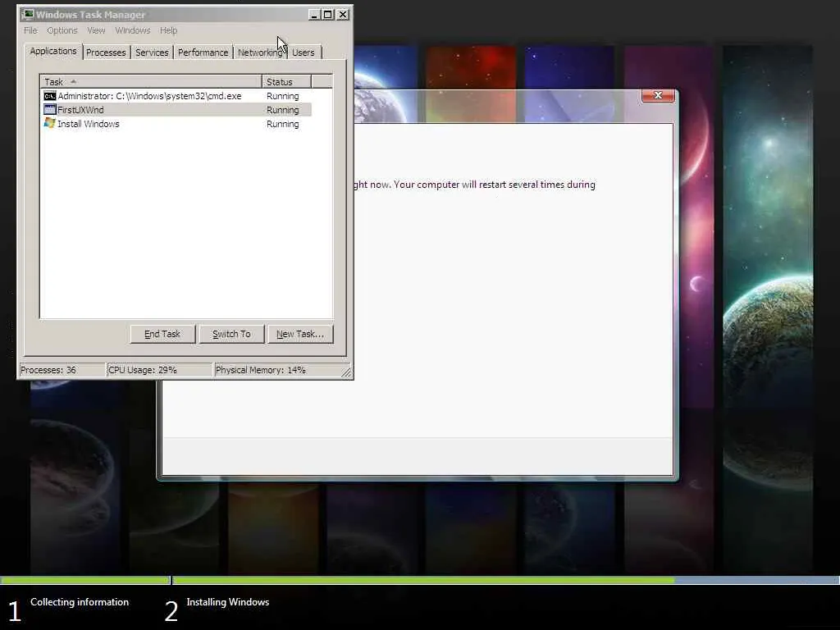Switch to the Processes tab

pyautogui.click(x=106, y=52)
